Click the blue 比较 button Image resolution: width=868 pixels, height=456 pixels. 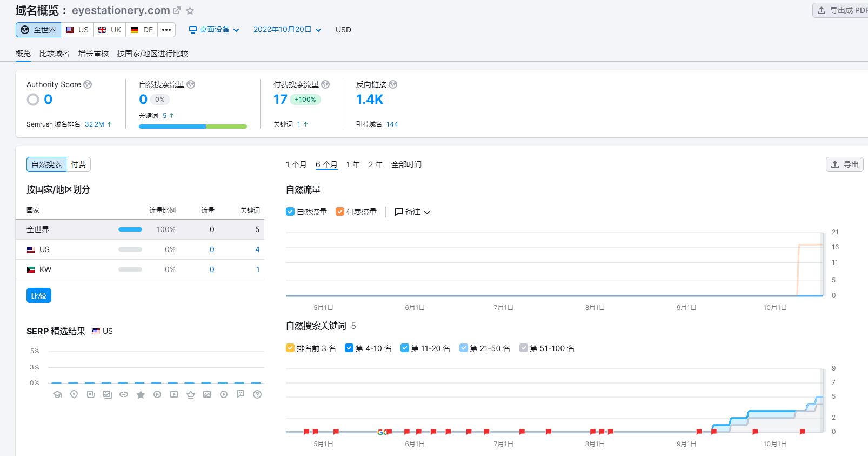point(39,296)
